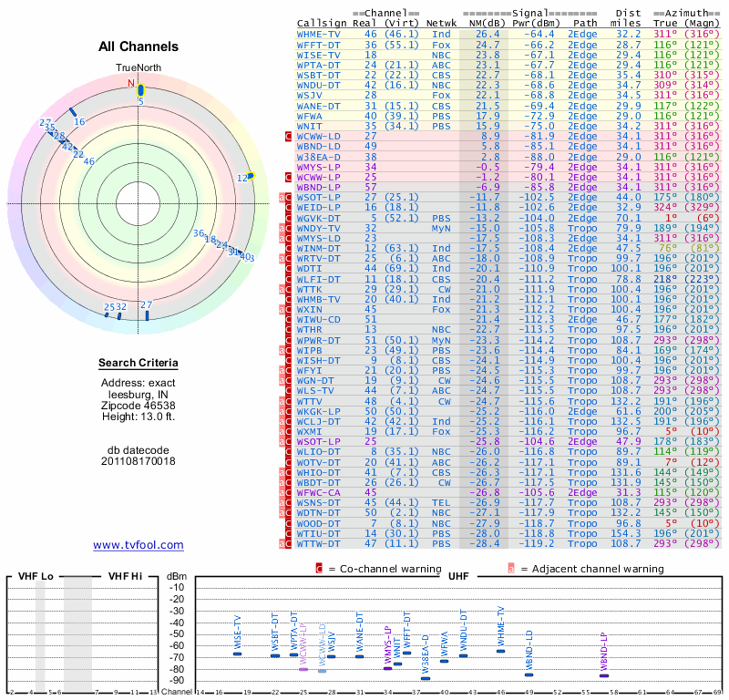The width and height of the screenshot is (729, 700).
Task: Click co-channel warning icon beside WCWW-LD
Action: (x=288, y=137)
